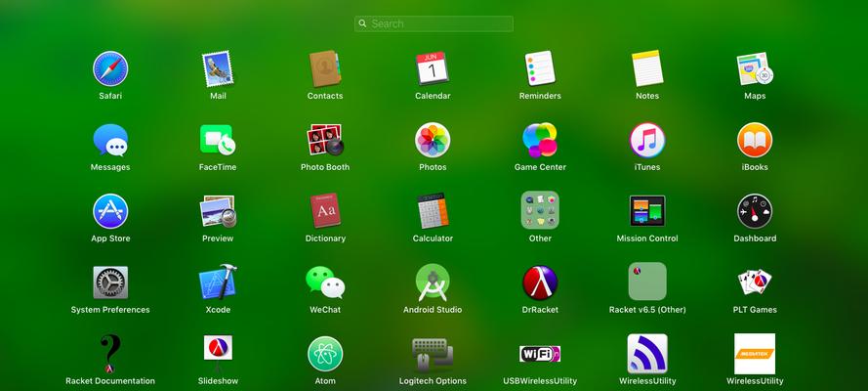Open the App Store
Image resolution: width=868 pixels, height=391 pixels.
tap(110, 211)
